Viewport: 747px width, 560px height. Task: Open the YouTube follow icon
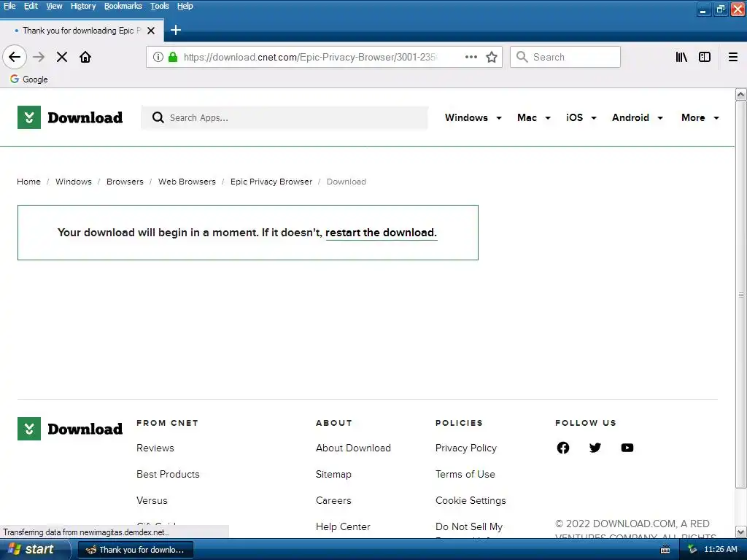(627, 448)
